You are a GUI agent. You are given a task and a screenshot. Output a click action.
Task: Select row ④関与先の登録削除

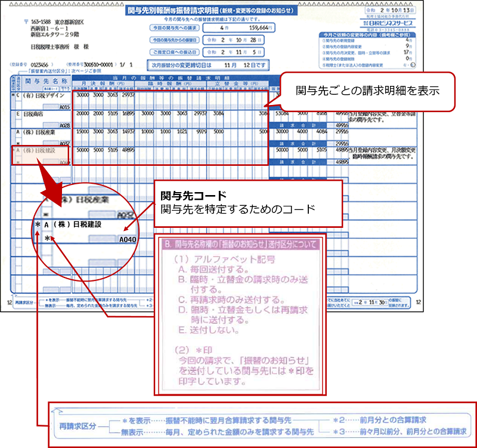[367, 58]
